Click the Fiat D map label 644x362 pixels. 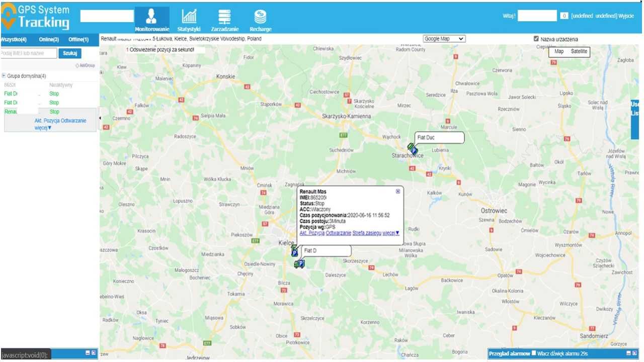point(326,250)
